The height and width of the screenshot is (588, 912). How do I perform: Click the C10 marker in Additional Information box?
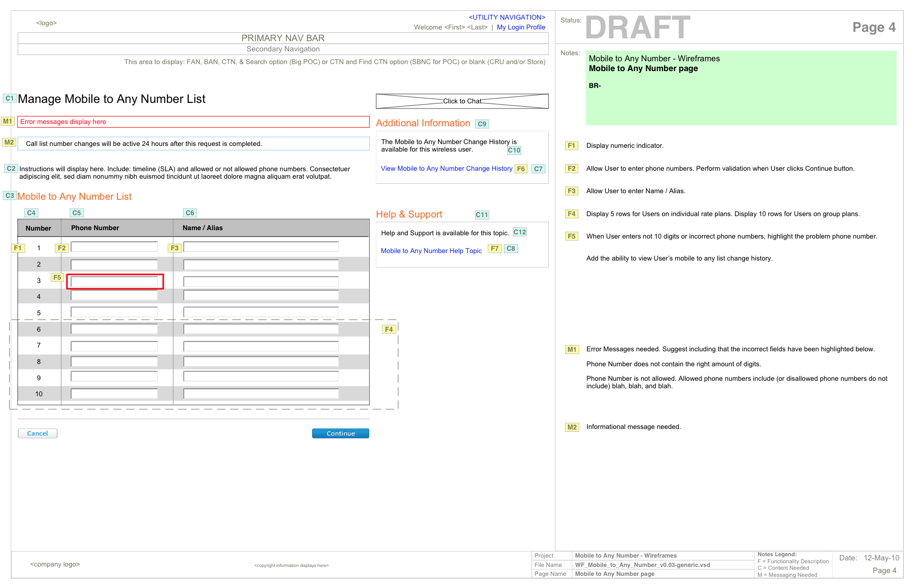pyautogui.click(x=514, y=150)
